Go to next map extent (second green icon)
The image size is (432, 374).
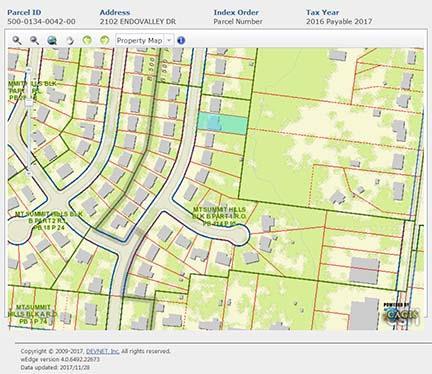click(x=105, y=40)
